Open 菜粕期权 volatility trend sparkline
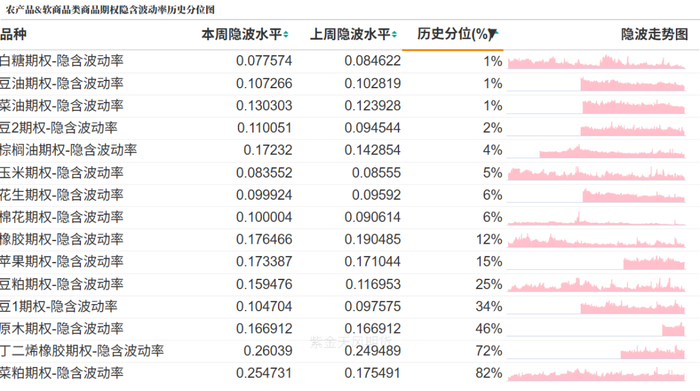This screenshot has width=700, height=391. pyautogui.click(x=596, y=374)
